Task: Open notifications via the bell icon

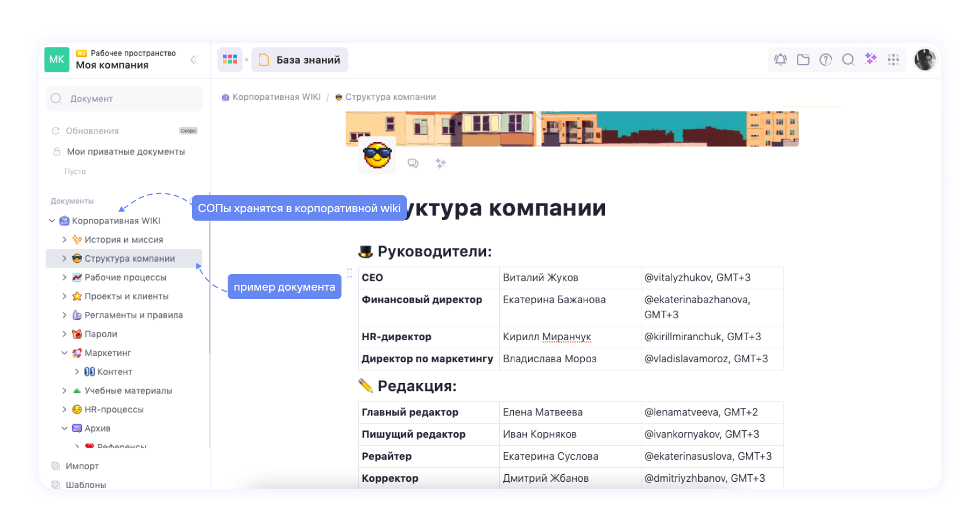Action: (781, 59)
